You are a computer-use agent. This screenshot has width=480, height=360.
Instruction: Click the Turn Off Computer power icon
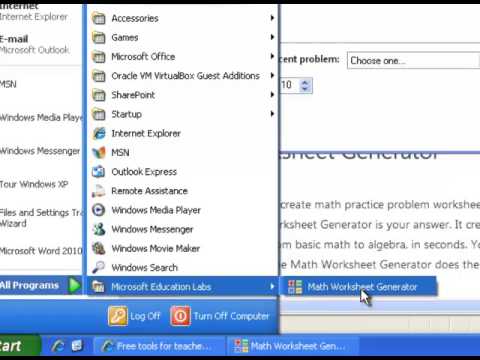pos(180,315)
